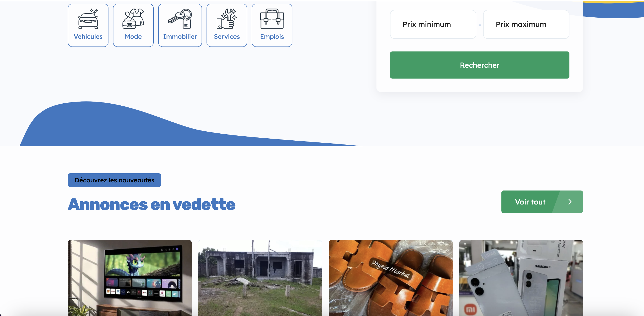
Task: Click the chevron arrow on Voir tout
Action: 570,202
